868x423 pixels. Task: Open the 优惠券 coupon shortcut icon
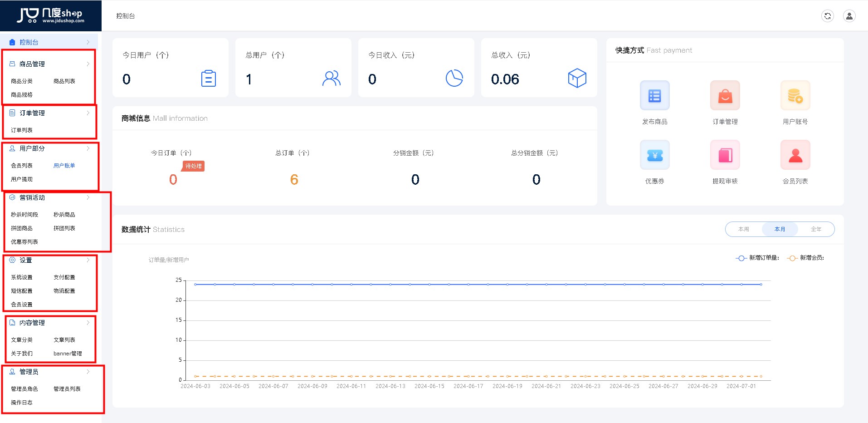tap(654, 155)
